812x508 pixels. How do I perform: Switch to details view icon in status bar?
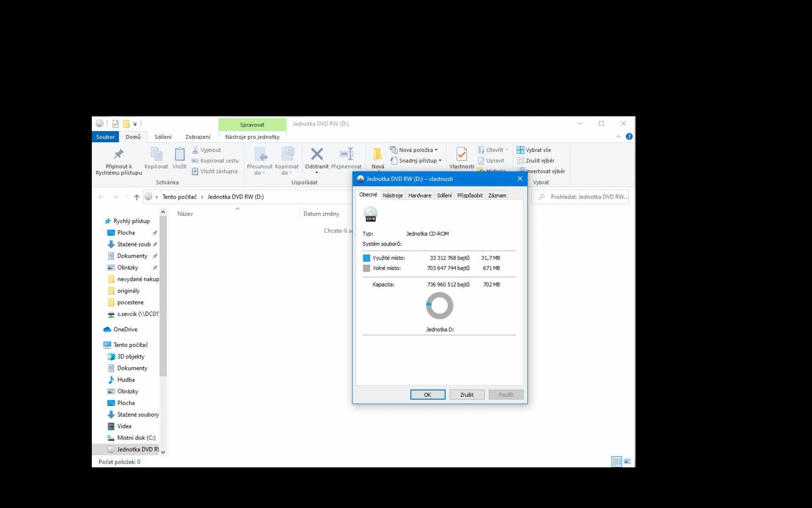tap(617, 461)
